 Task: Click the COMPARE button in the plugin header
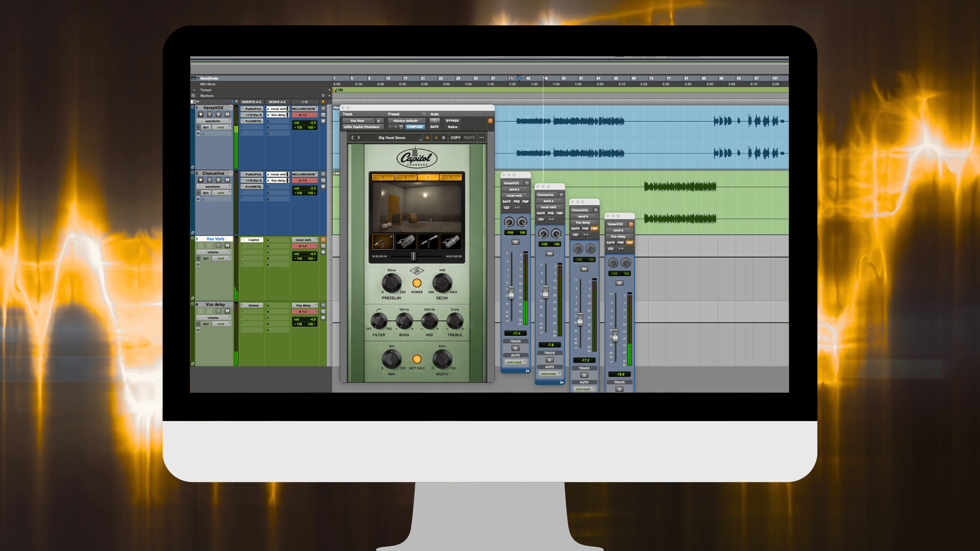point(415,127)
